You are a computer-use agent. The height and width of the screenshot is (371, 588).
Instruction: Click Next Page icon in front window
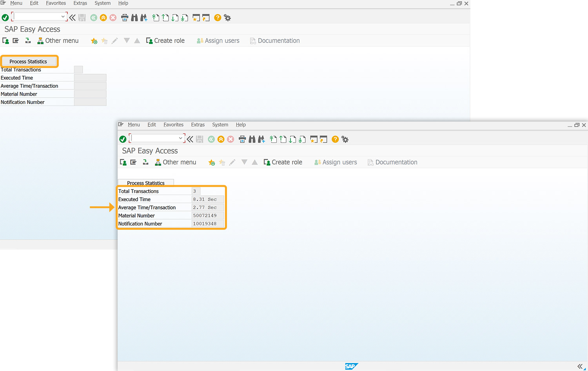tap(292, 139)
